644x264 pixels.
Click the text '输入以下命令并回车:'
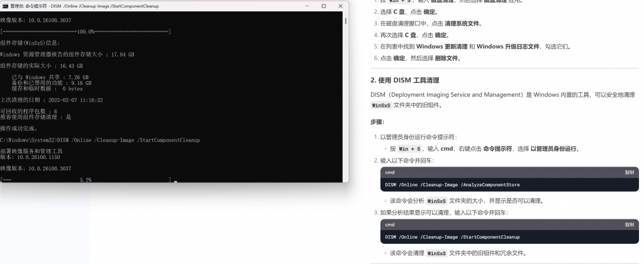tap(407, 160)
